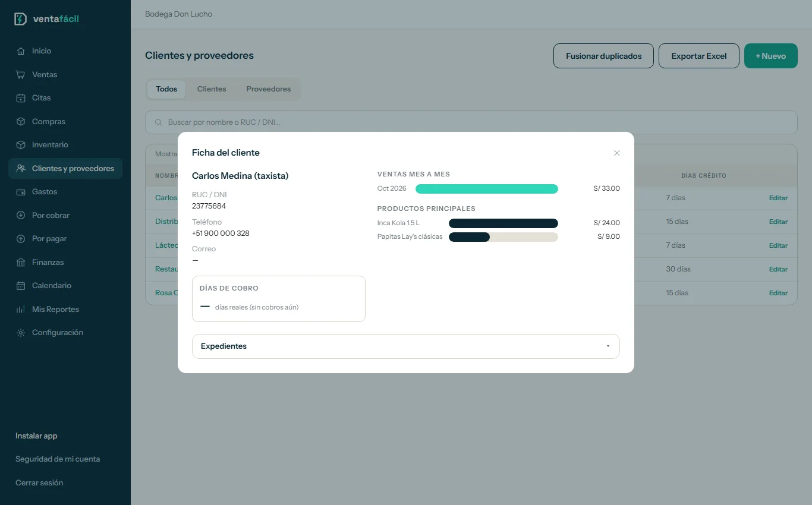Click the Calendario icon in sidebar
The image size is (812, 505).
pos(21,286)
